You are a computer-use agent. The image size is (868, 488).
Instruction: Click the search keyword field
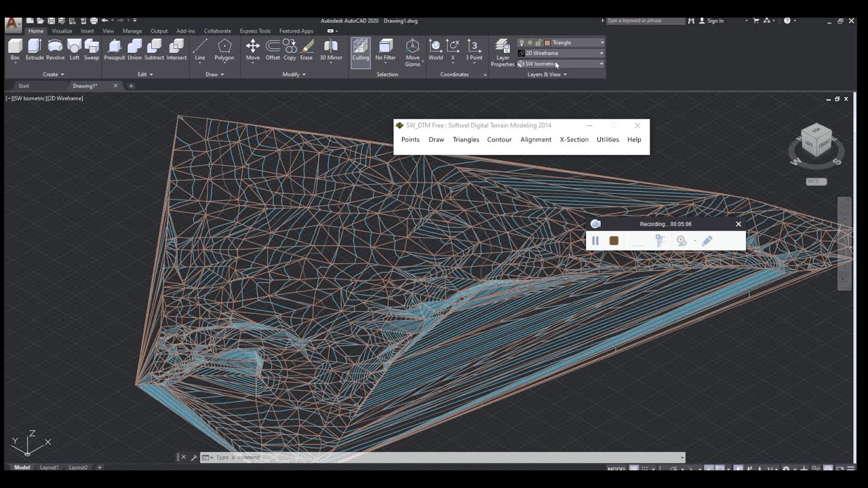[645, 21]
